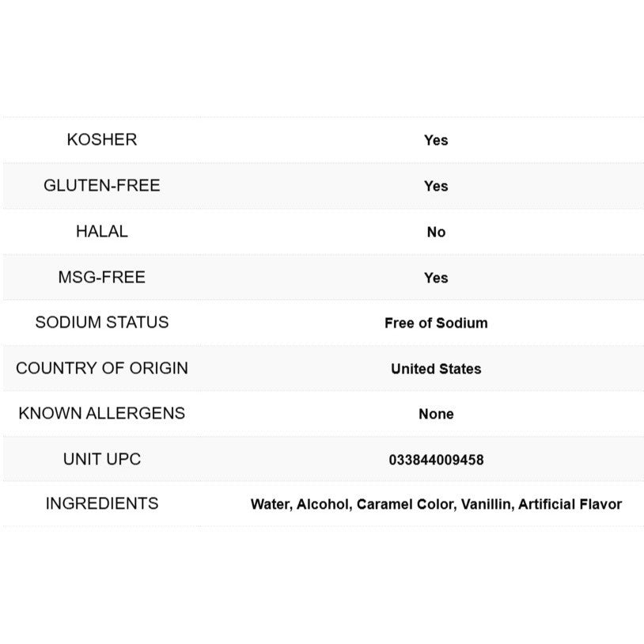Screen dimensions: 644x644
Task: Click the word Water in ingredients
Action: click(269, 505)
